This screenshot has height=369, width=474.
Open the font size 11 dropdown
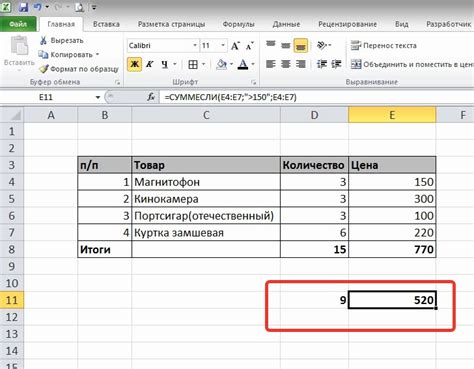tap(223, 45)
